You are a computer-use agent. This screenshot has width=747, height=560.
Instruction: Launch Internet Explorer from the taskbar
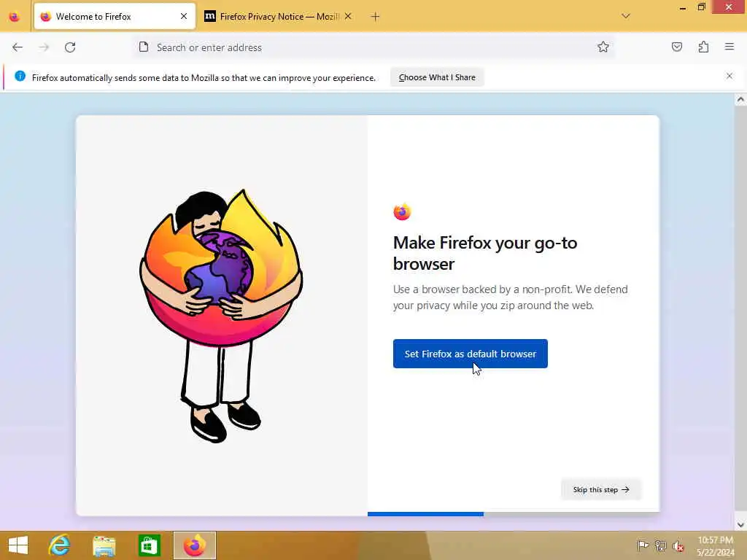pos(60,545)
